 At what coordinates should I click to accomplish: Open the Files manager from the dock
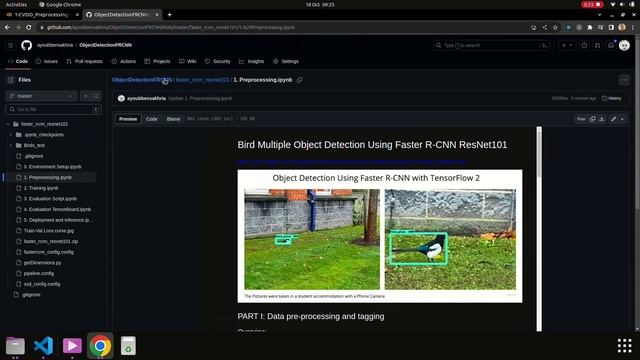click(15, 346)
